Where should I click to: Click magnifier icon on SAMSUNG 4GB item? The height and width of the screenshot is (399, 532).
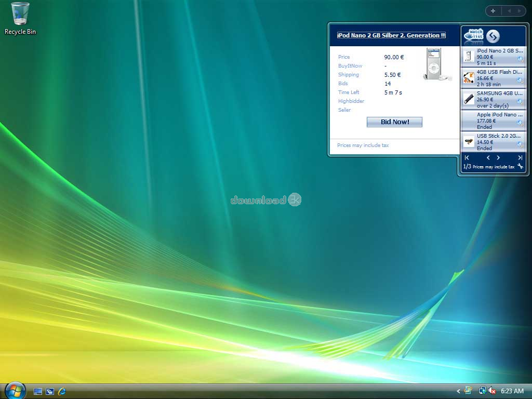(x=520, y=101)
